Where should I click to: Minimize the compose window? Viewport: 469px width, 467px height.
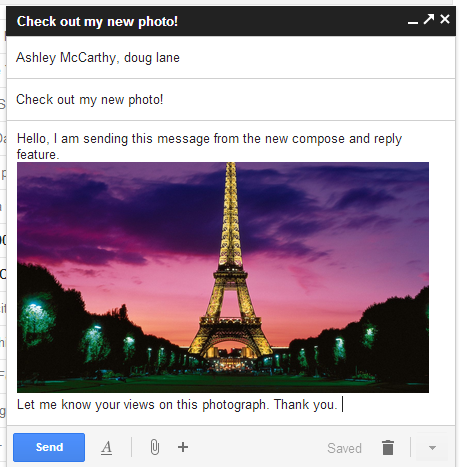coord(413,23)
